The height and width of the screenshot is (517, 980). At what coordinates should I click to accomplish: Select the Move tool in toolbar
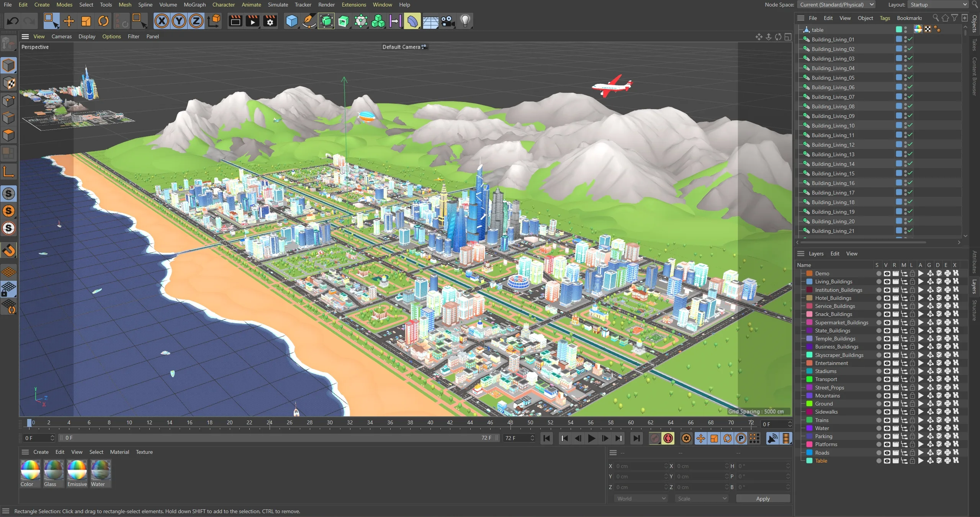pos(69,21)
